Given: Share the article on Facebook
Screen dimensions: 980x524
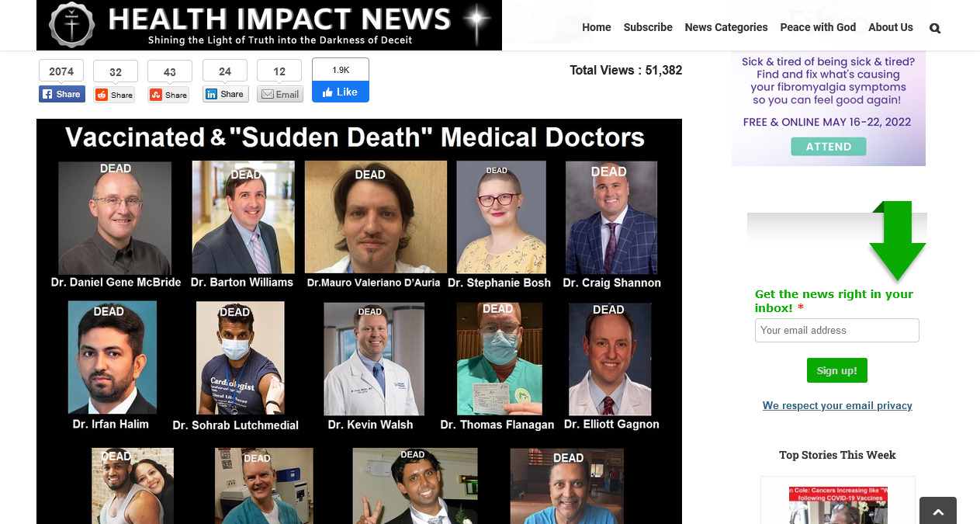Looking at the screenshot, I should [x=61, y=94].
